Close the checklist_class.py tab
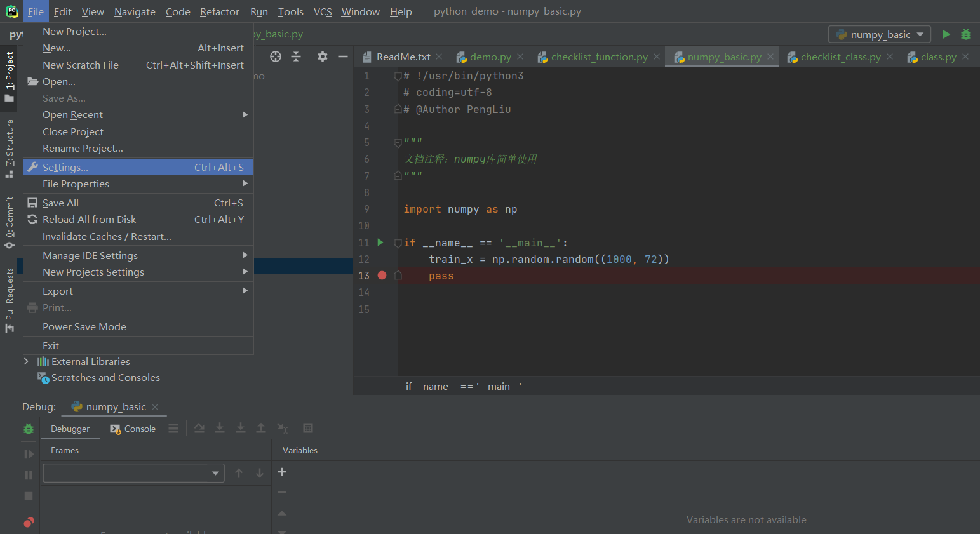980x534 pixels. [x=890, y=57]
